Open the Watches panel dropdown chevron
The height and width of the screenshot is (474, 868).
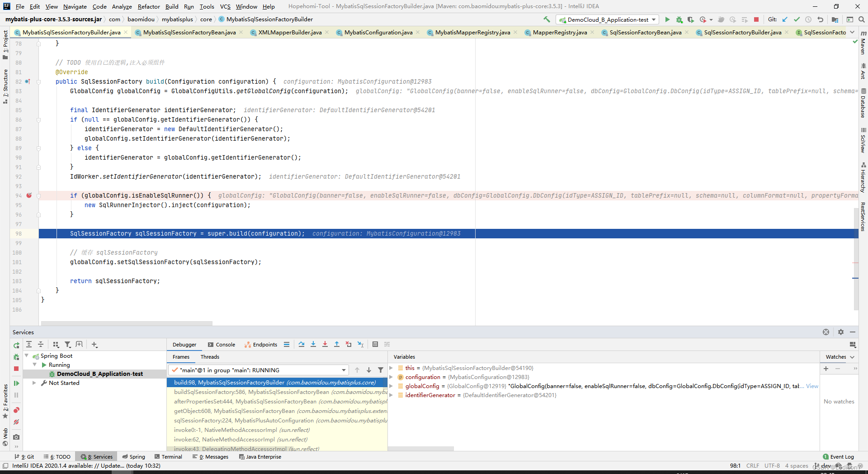click(853, 357)
